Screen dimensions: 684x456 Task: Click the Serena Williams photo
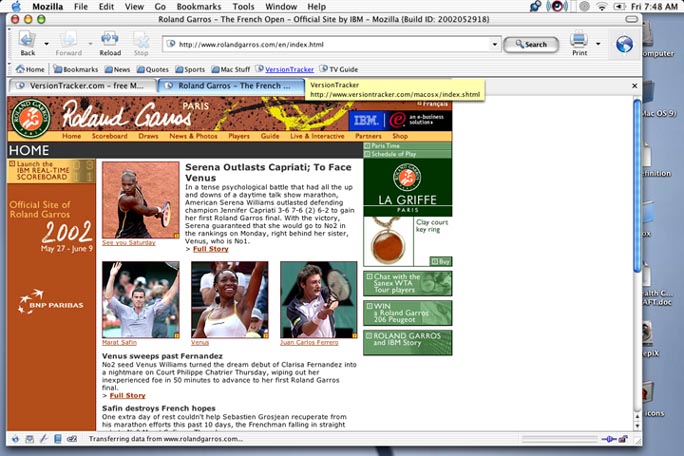coord(140,200)
